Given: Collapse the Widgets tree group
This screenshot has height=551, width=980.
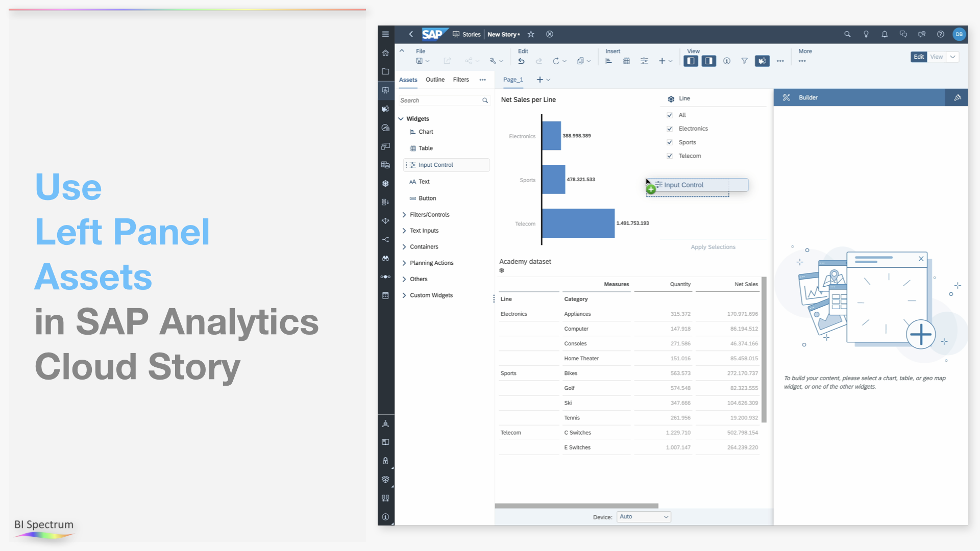Looking at the screenshot, I should tap(401, 119).
